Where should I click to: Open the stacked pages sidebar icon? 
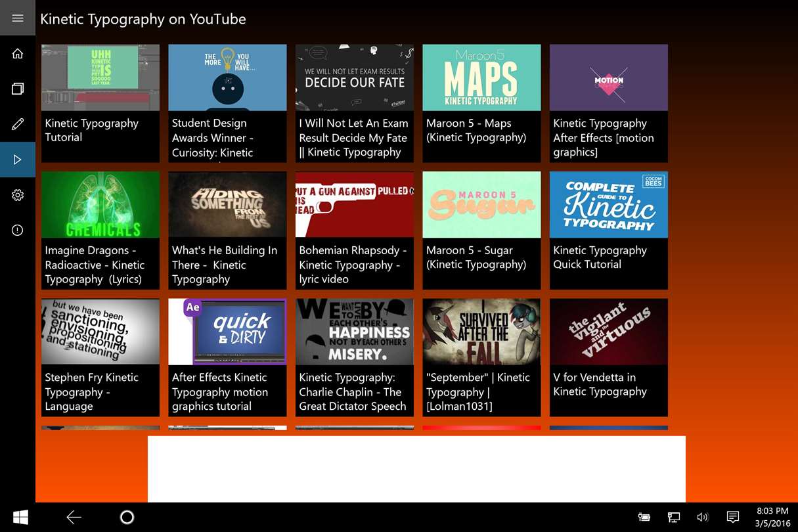pyautogui.click(x=18, y=89)
